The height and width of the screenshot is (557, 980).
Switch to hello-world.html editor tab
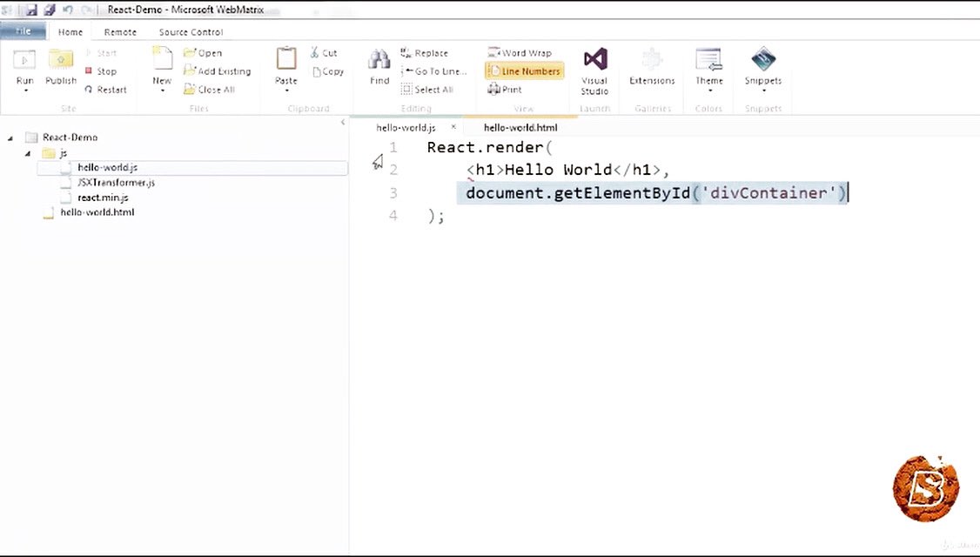(520, 128)
